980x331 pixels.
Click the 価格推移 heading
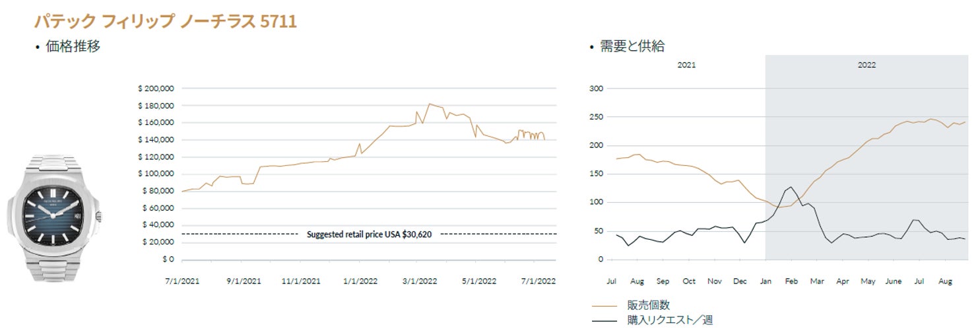pos(73,46)
